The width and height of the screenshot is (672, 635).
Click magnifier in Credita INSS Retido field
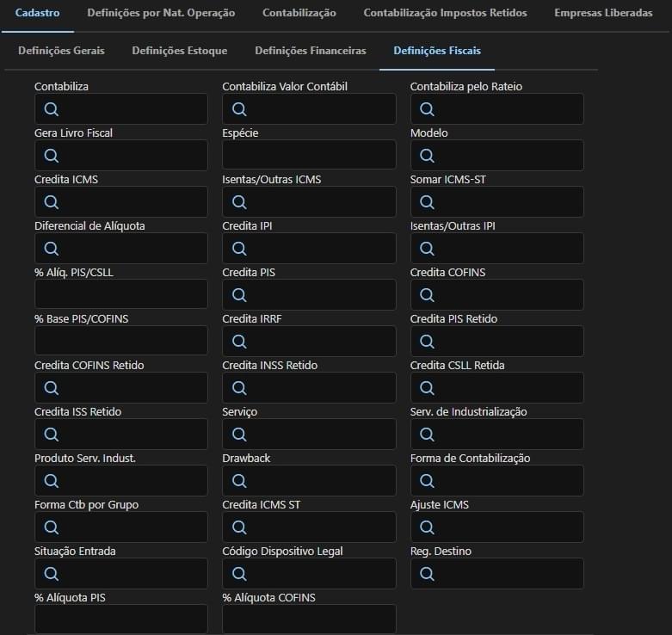tap(239, 388)
